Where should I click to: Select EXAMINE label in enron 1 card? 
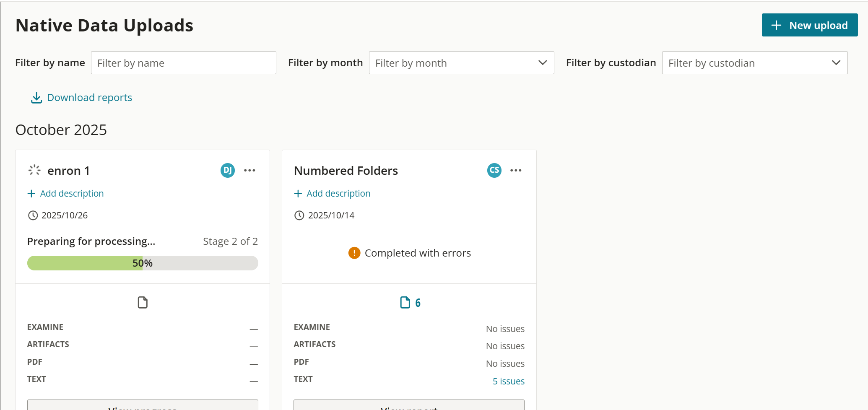(45, 327)
